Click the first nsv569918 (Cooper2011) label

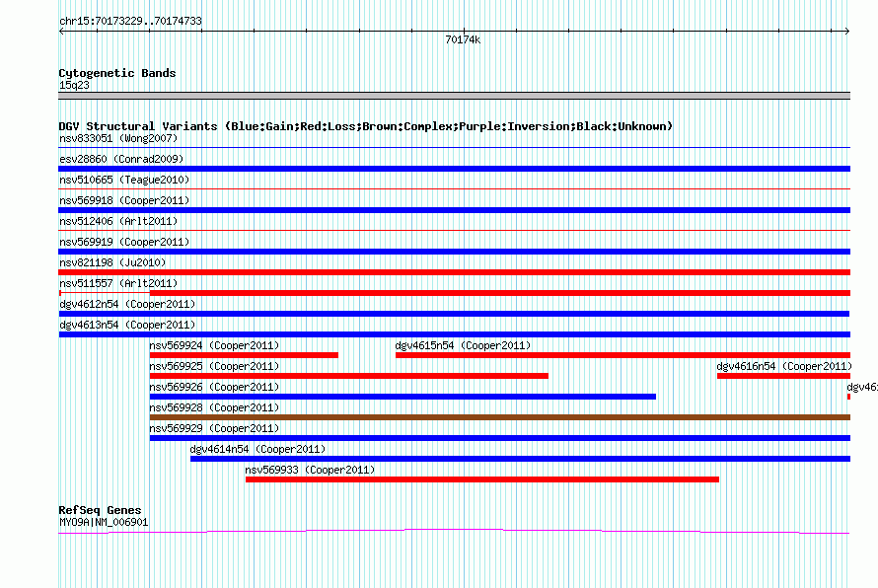(124, 200)
